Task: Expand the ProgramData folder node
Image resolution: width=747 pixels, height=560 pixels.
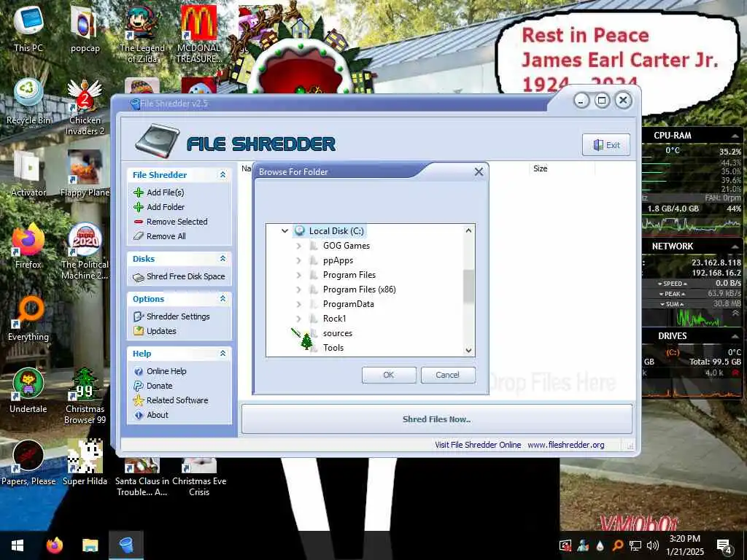Action: tap(298, 304)
